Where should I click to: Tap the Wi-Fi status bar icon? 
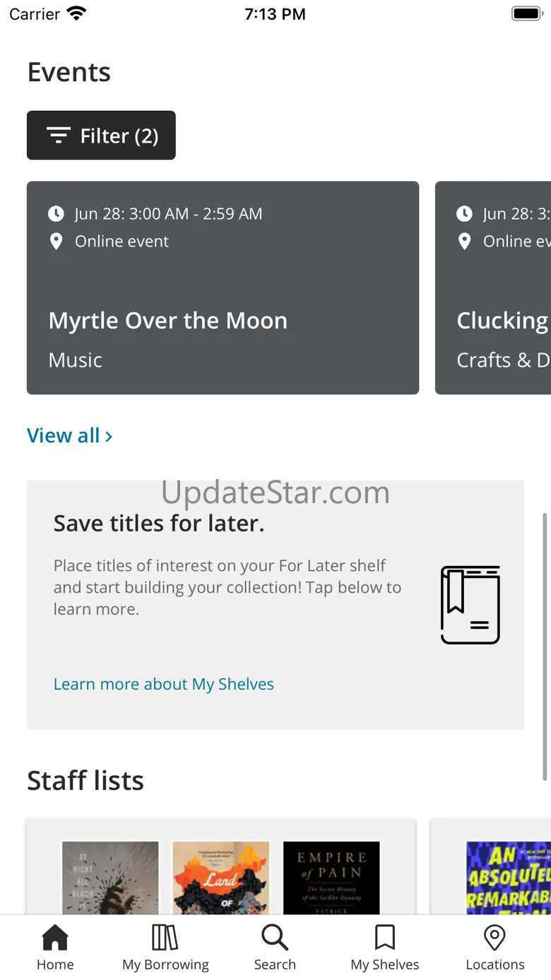[x=76, y=13]
